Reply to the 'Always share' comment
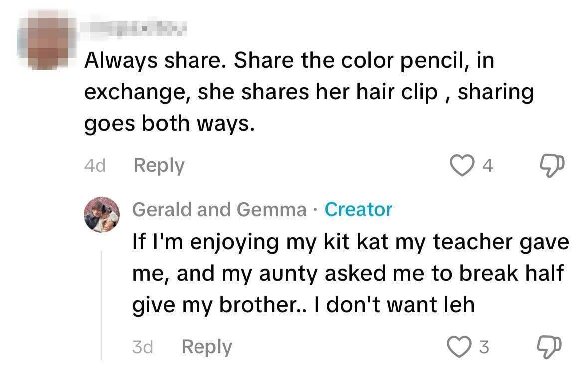 (159, 165)
